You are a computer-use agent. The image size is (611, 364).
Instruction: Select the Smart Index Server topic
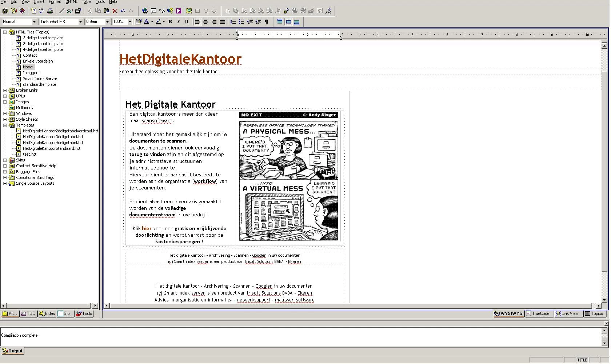(40, 79)
